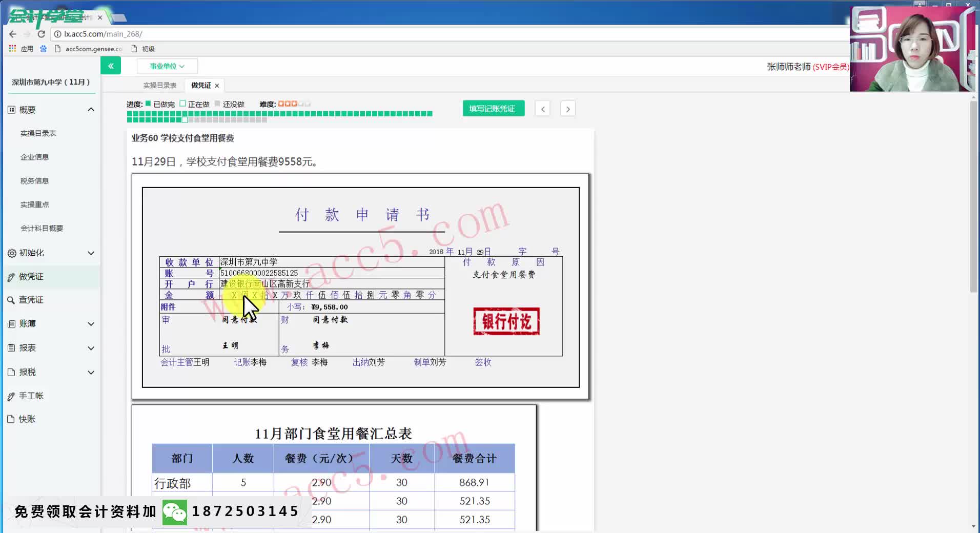Click the white in-progress square in progress bar
Image resolution: width=980 pixels, height=533 pixels.
click(x=184, y=119)
